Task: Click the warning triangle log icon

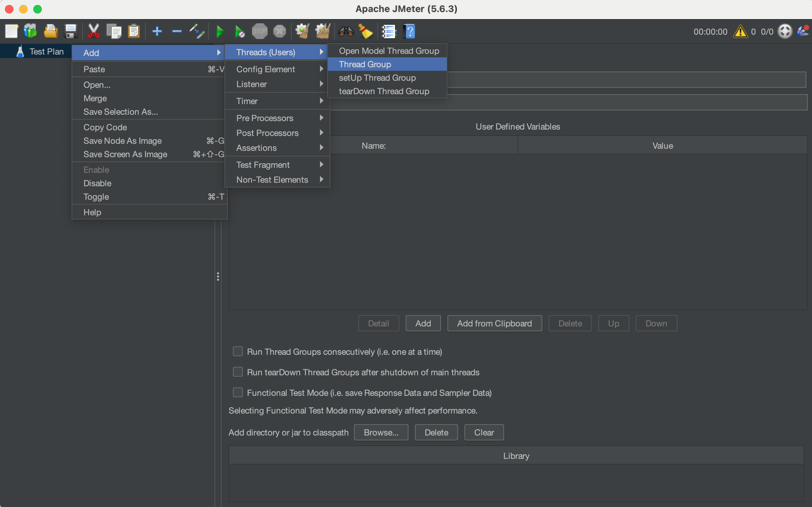Action: tap(740, 32)
